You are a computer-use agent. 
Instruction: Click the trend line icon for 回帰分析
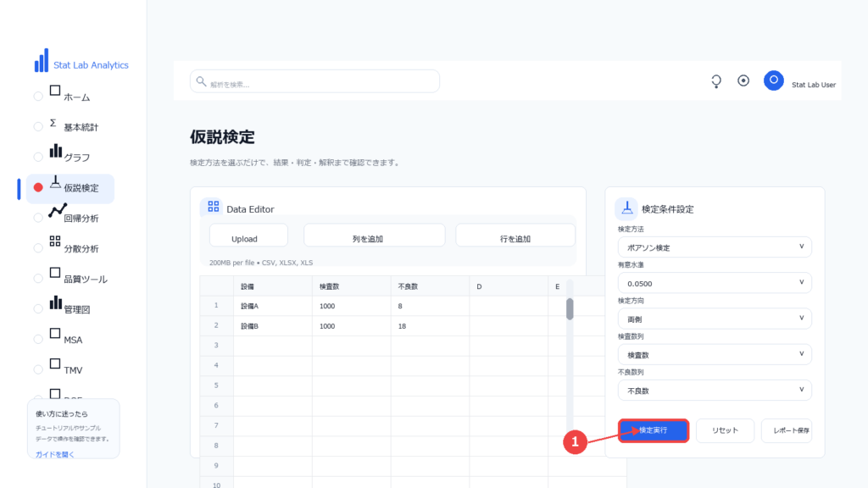coord(57,211)
